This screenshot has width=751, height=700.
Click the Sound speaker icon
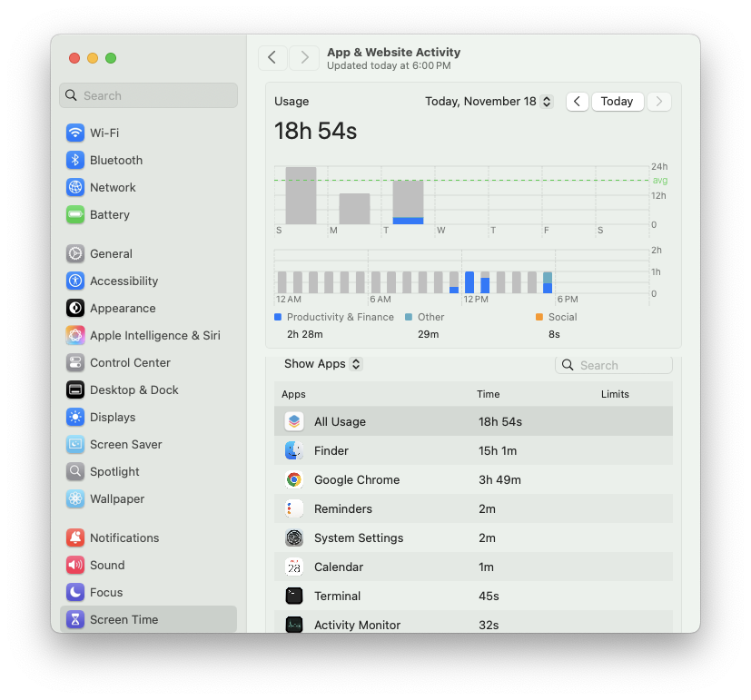pos(75,565)
